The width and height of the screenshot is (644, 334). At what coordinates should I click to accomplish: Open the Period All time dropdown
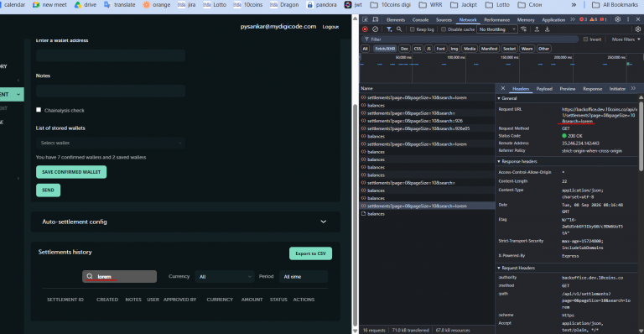(303, 276)
